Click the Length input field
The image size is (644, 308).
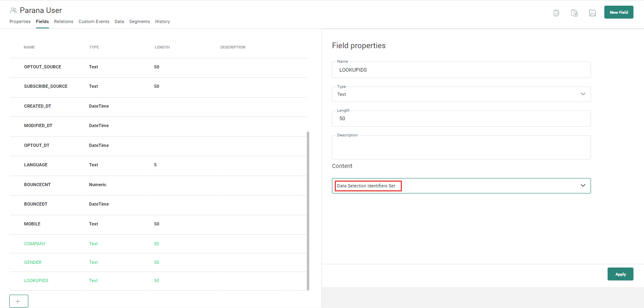(461, 119)
